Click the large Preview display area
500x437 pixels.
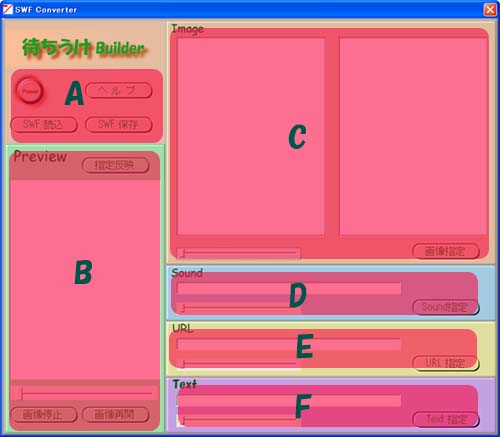[85, 279]
